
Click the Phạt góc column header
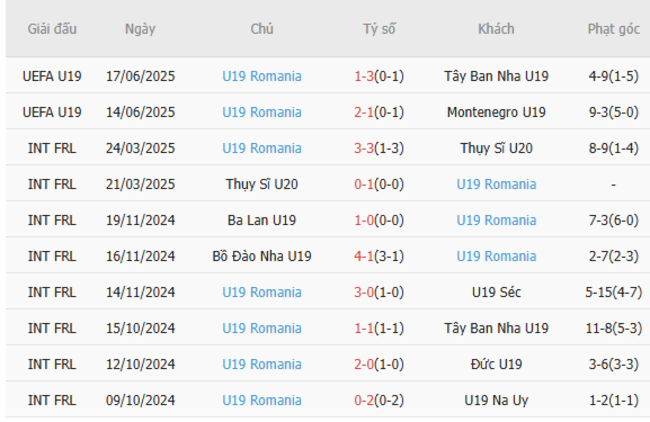point(613,29)
